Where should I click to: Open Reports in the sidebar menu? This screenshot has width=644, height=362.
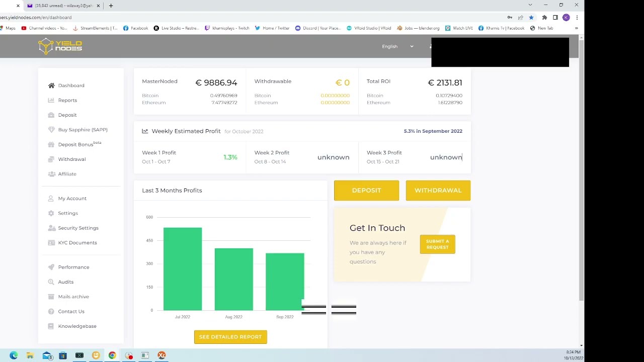67,100
